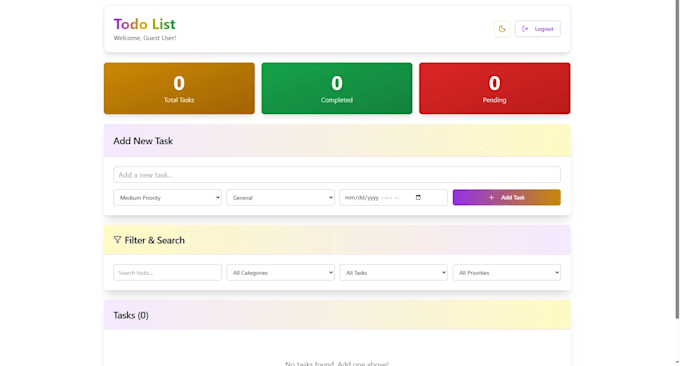Click the Completed stat card

pyautogui.click(x=337, y=88)
